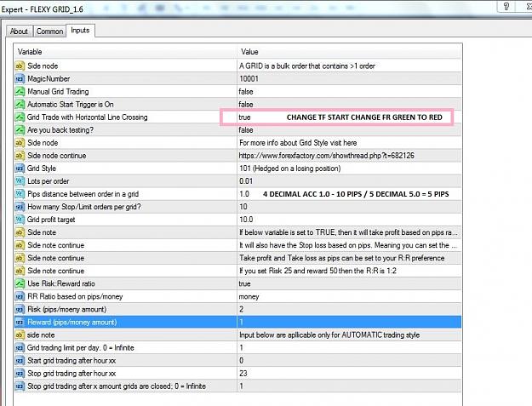Click the Start grid trading after hour icon
The width and height of the screenshot is (532, 406).
20,361
